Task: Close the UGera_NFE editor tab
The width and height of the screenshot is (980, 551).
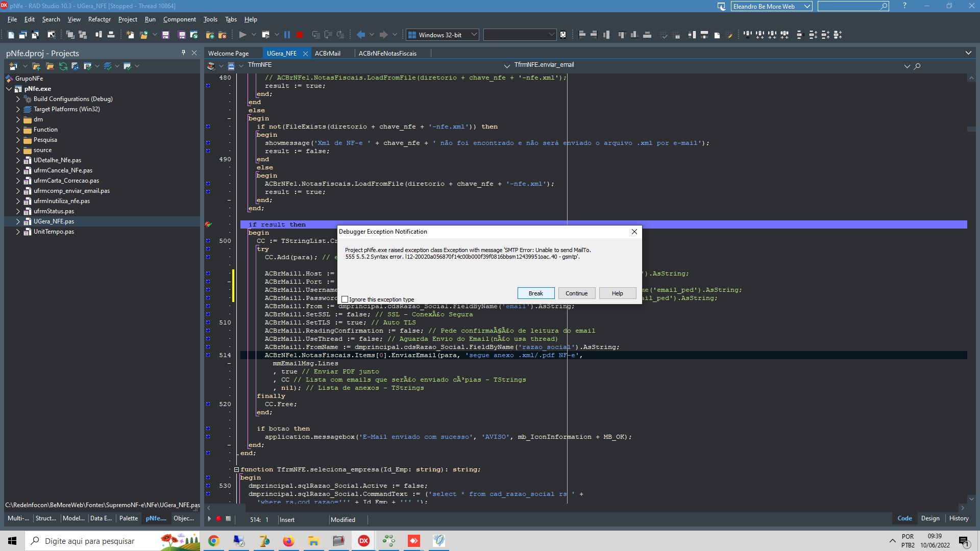Action: click(x=305, y=54)
